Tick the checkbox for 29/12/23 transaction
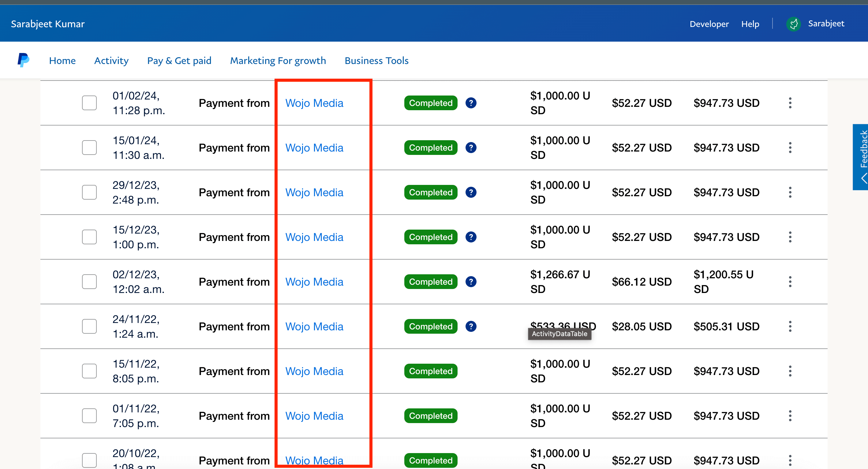This screenshot has height=469, width=868. [x=89, y=192]
